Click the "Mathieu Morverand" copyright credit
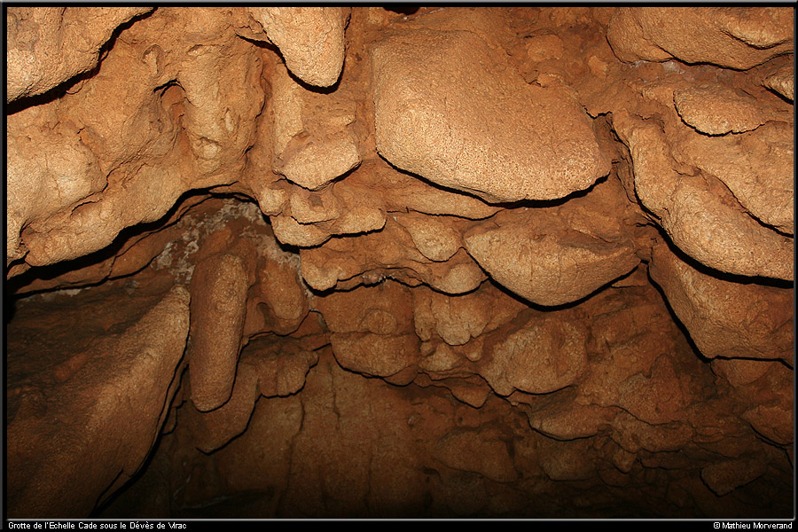 click(x=753, y=526)
